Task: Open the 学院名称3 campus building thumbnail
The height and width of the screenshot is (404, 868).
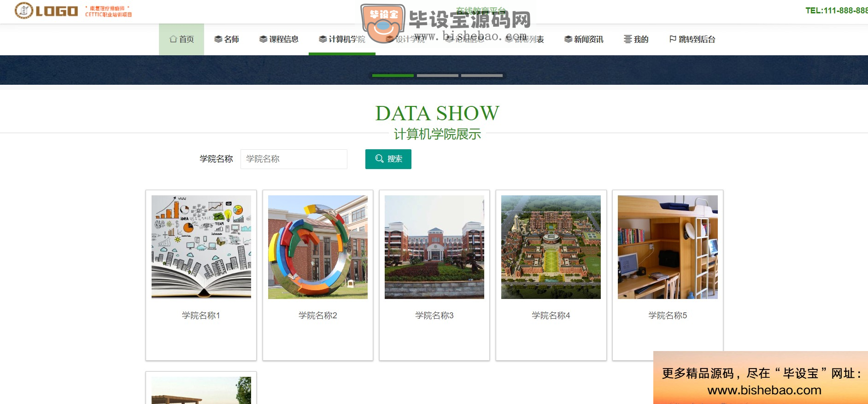Action: (x=434, y=247)
